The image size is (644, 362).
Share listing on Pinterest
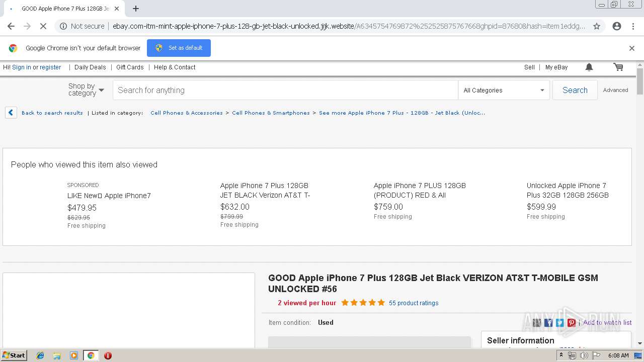point(572,323)
